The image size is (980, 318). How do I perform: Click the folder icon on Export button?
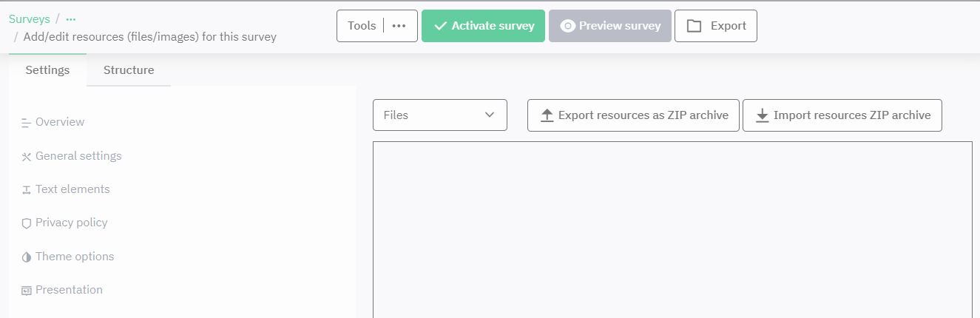point(694,26)
